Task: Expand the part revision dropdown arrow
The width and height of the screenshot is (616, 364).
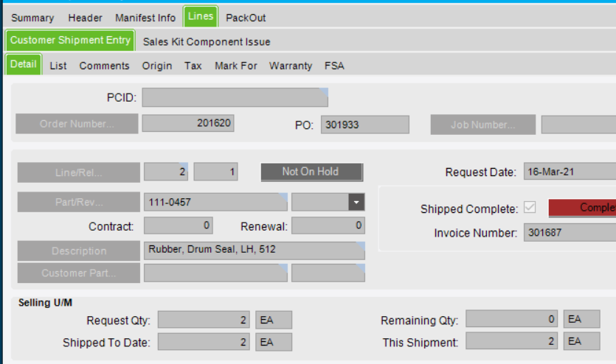Action: pyautogui.click(x=356, y=203)
